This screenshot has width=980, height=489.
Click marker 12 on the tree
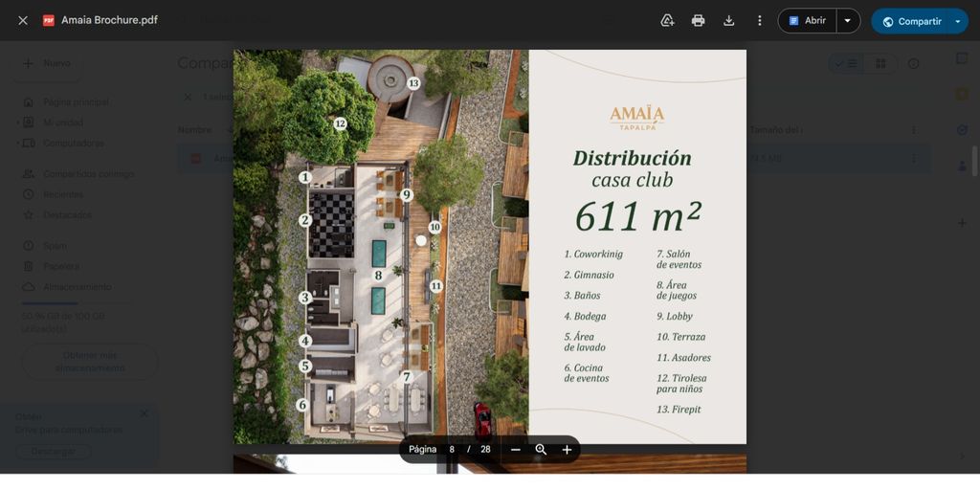pos(340,123)
